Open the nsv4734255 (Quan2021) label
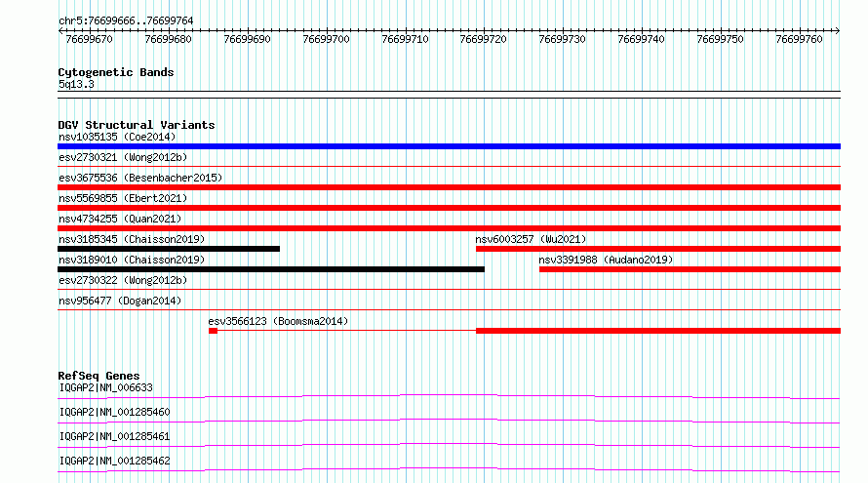The image size is (868, 483). (120, 219)
